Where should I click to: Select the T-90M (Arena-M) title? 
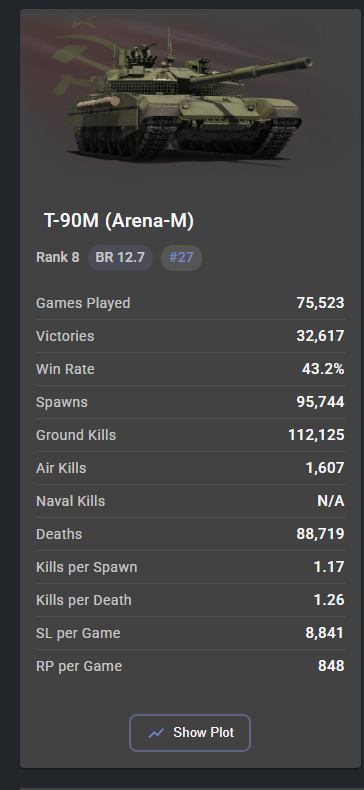(119, 221)
